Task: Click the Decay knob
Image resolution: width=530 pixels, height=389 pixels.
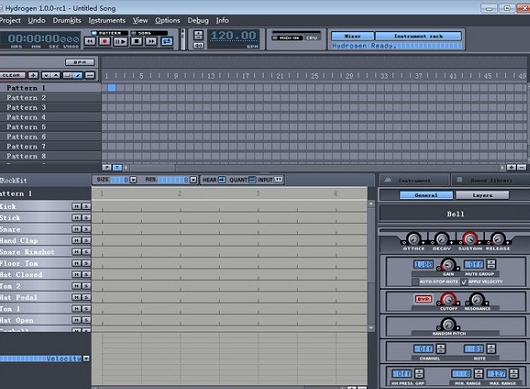Action: click(x=441, y=239)
